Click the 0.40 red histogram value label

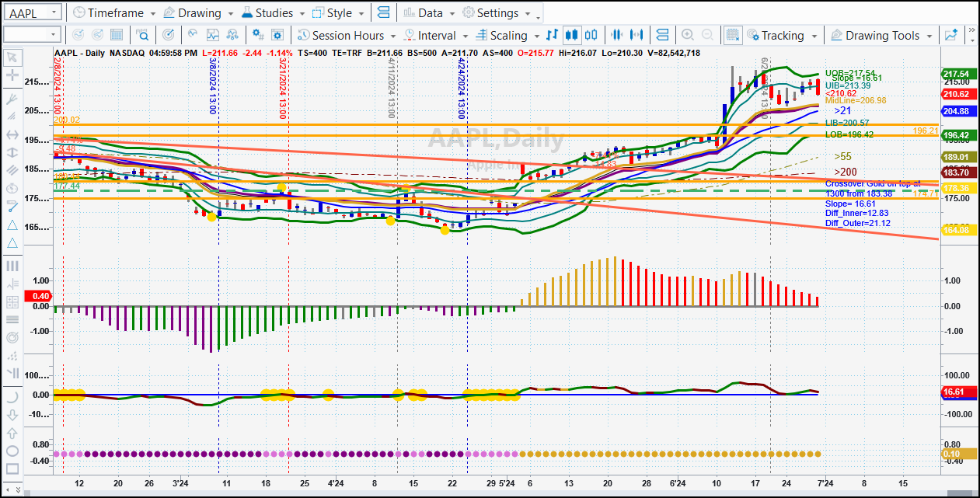pos(38,296)
